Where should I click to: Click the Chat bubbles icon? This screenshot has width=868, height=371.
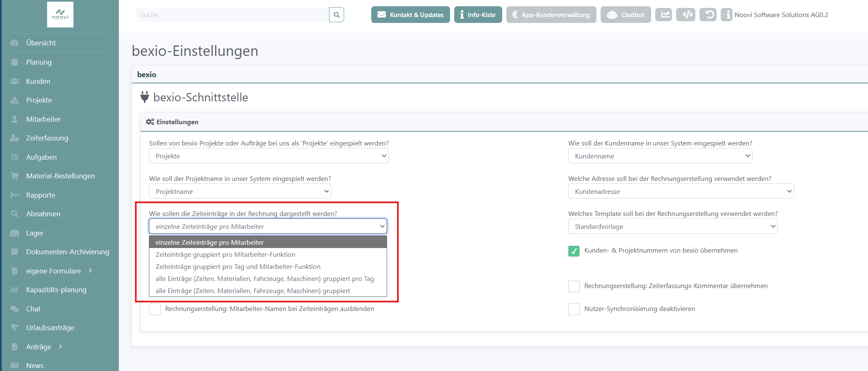click(15, 309)
